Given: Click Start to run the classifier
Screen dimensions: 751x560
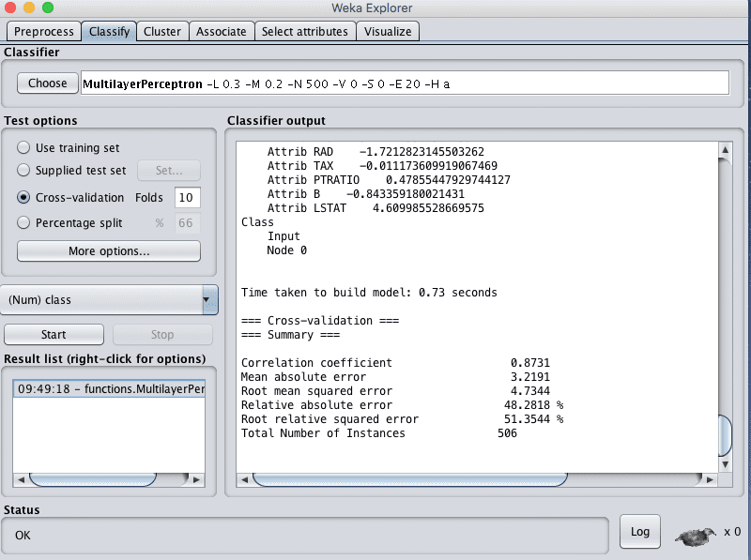Looking at the screenshot, I should coord(54,335).
